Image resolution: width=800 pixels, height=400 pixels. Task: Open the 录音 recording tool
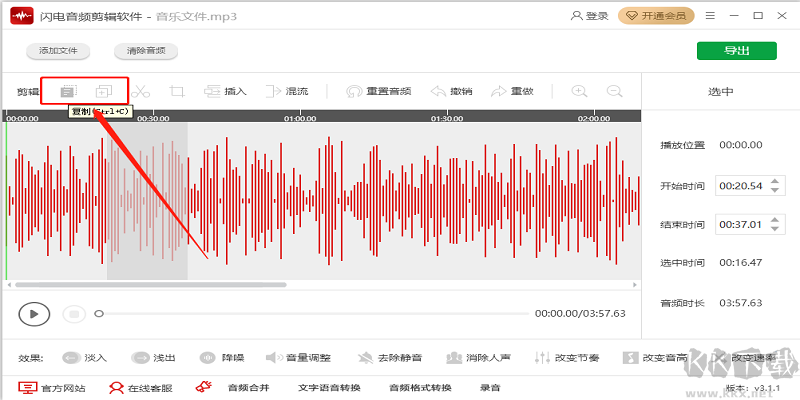(x=490, y=388)
